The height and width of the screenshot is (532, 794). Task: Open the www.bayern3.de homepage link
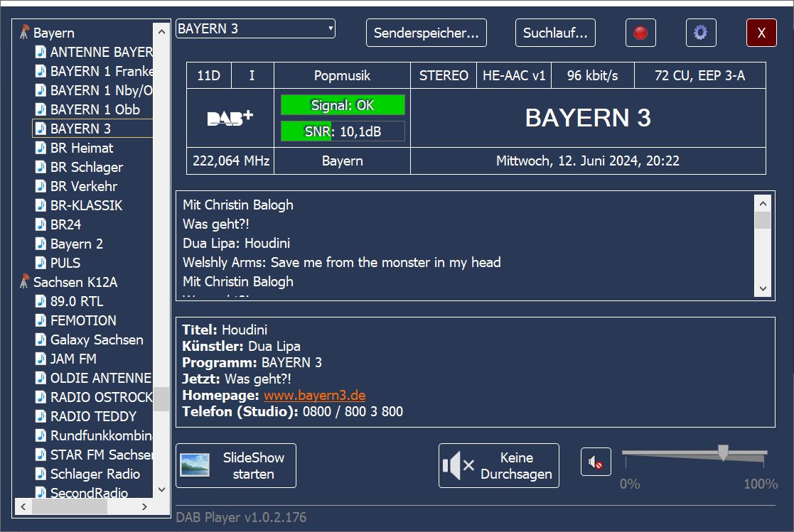(314, 396)
